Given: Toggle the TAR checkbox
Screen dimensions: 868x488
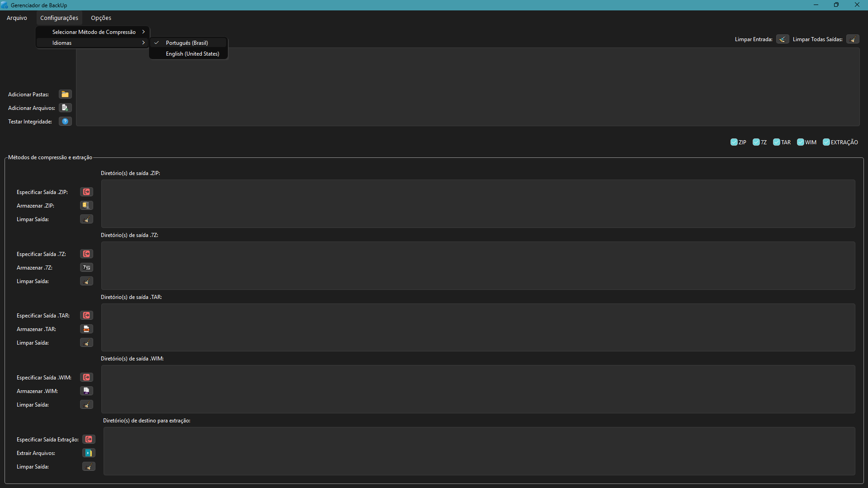Looking at the screenshot, I should pyautogui.click(x=777, y=142).
